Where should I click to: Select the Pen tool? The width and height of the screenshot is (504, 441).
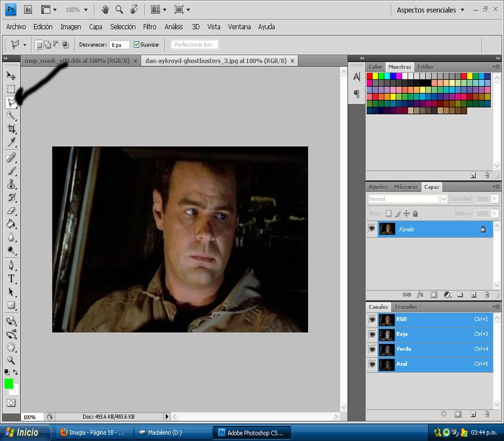click(x=11, y=265)
